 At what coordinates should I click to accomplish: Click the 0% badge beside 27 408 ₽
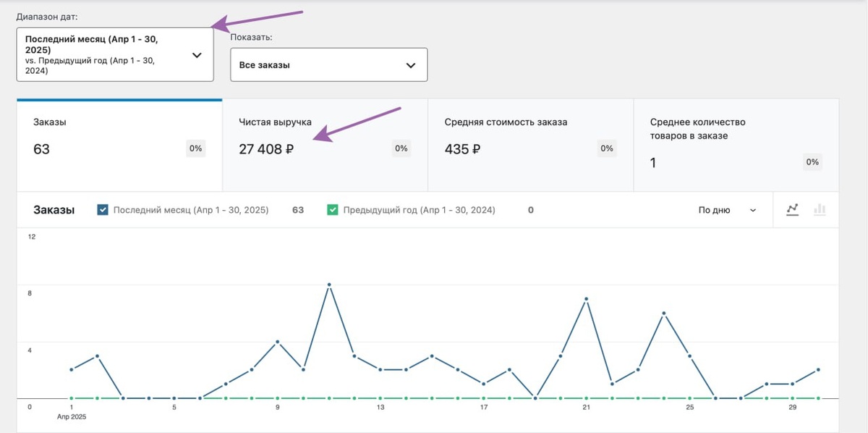401,148
